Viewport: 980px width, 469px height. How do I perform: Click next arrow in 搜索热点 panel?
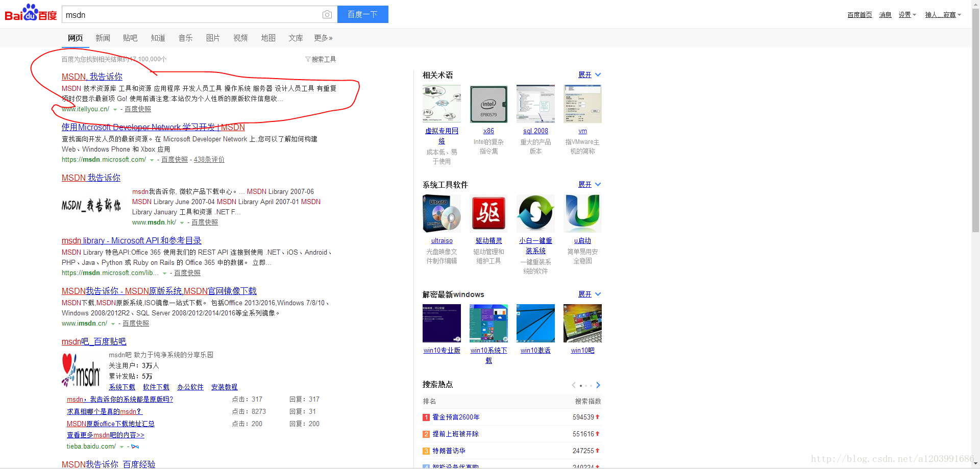[598, 385]
